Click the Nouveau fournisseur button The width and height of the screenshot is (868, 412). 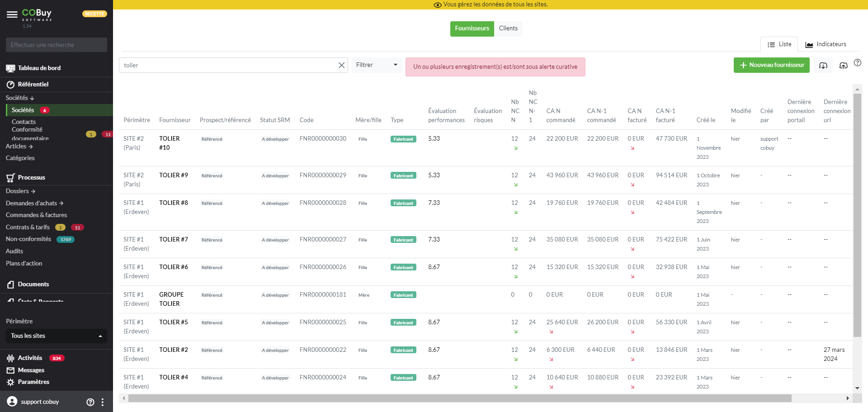(771, 65)
